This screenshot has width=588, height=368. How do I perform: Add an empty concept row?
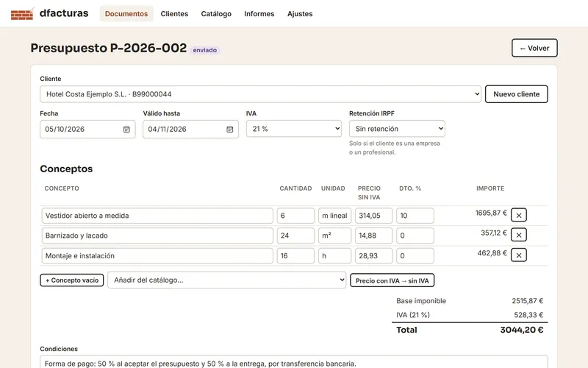pyautogui.click(x=72, y=280)
